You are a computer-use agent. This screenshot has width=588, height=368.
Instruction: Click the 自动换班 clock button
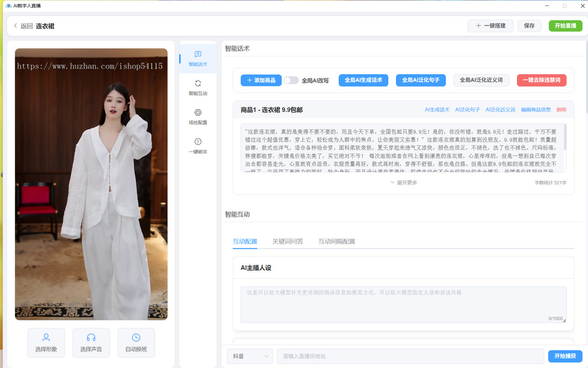click(x=136, y=343)
